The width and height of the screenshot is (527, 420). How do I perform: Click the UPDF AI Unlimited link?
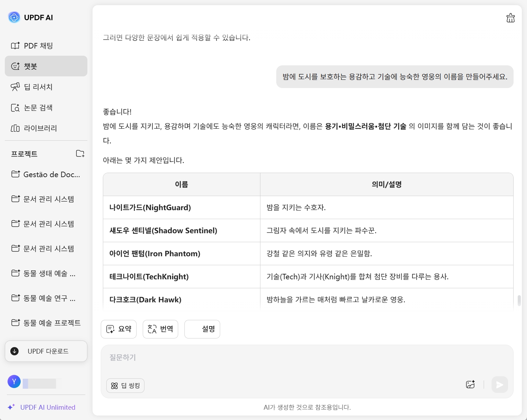(42, 407)
